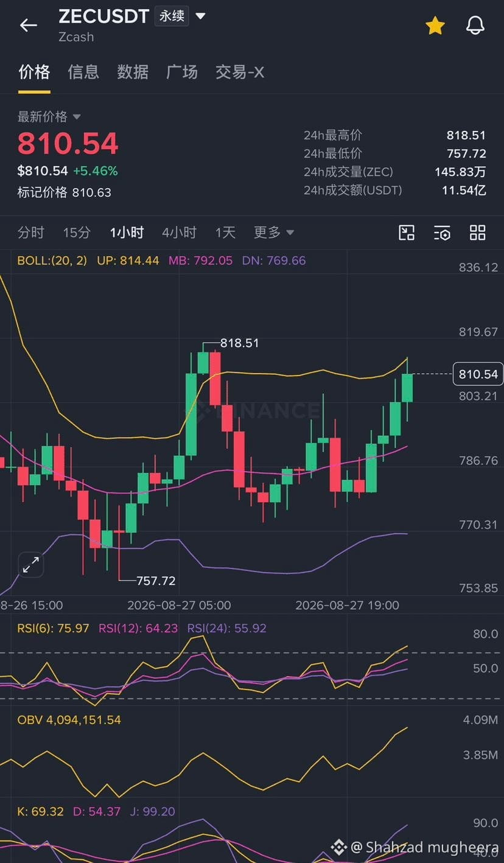Viewport: 504px width, 863px height.
Task: Tap the 818.51 high marker on chart
Action: [239, 343]
